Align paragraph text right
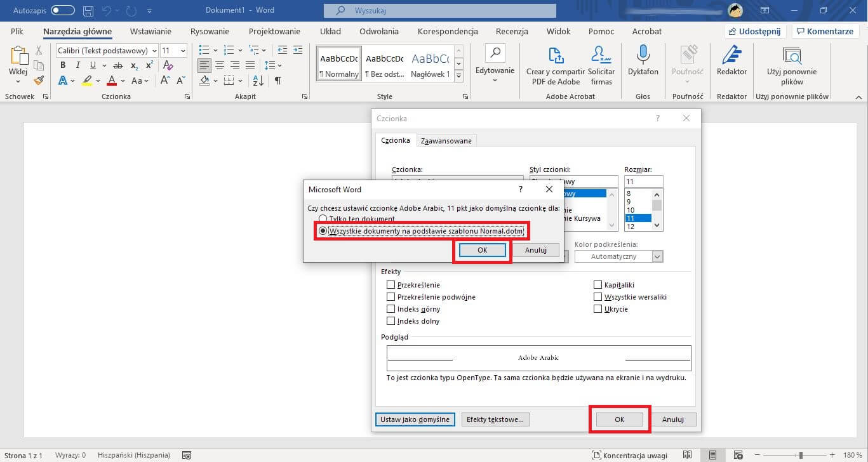 click(235, 65)
